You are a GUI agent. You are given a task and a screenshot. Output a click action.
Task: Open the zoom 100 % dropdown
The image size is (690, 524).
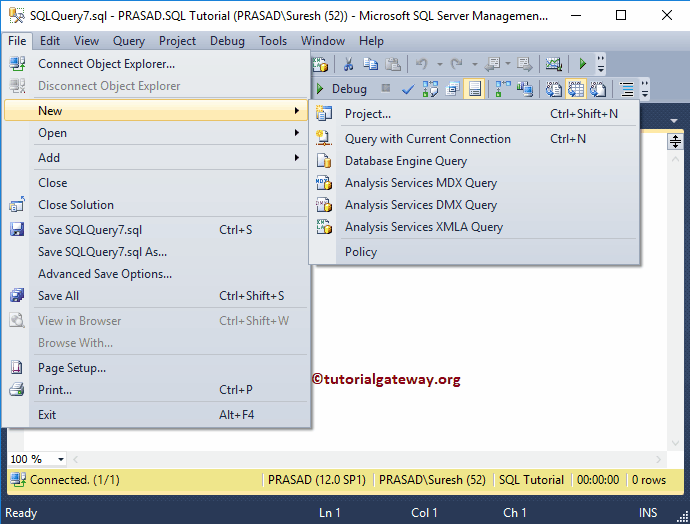tap(61, 459)
